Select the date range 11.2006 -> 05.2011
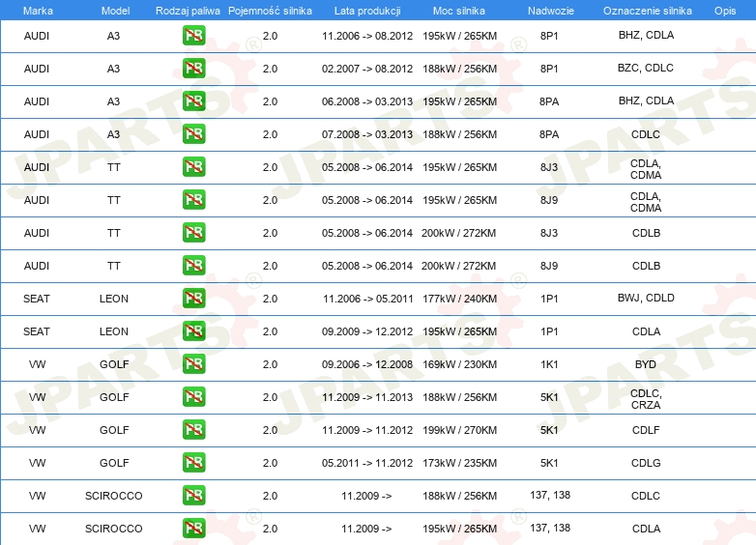The height and width of the screenshot is (545, 756). pos(367,299)
